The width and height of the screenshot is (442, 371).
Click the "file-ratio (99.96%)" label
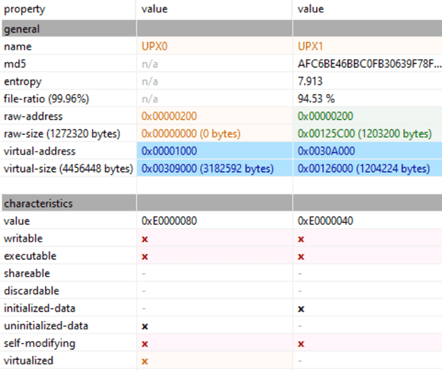coord(46,99)
